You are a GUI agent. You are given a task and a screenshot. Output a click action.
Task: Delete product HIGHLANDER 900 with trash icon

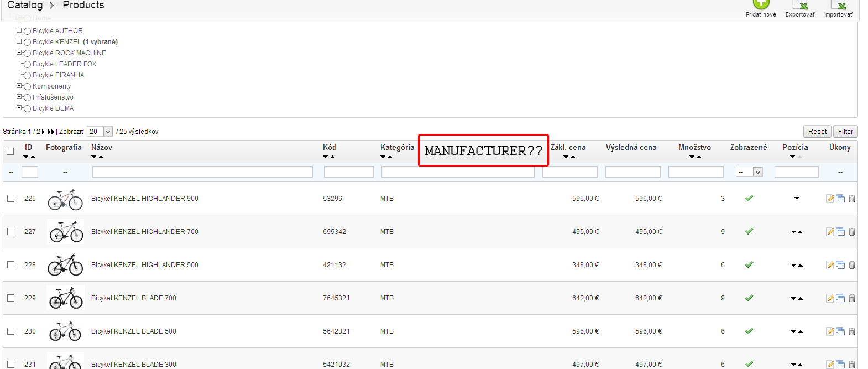coord(852,199)
